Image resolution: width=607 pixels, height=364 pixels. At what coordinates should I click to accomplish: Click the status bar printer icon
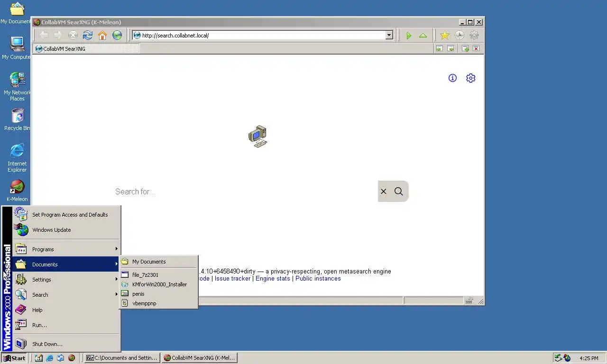(469, 300)
